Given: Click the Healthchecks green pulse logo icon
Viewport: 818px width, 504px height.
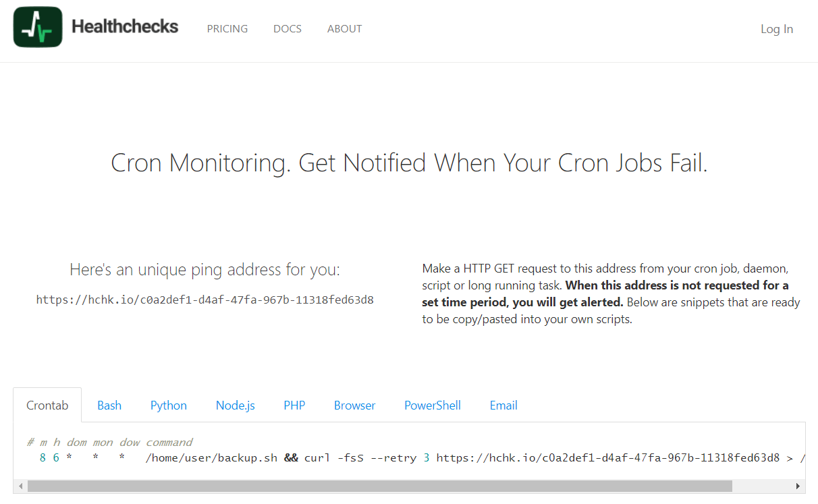Looking at the screenshot, I should [x=38, y=27].
